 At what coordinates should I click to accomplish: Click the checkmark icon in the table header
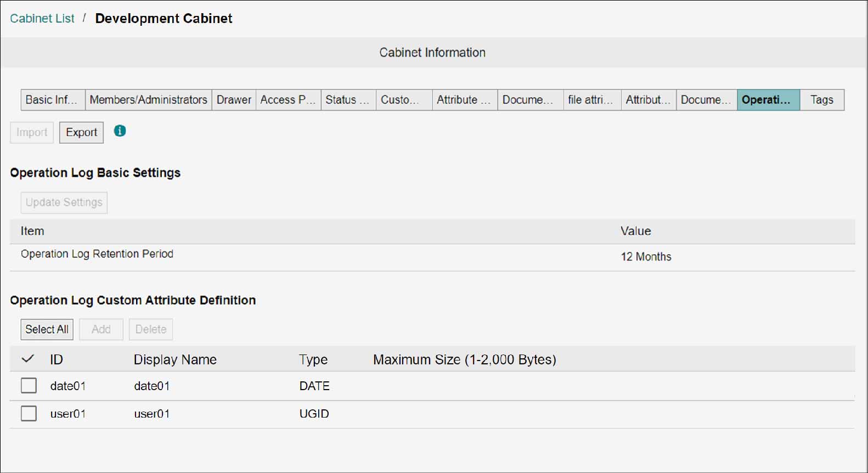point(28,359)
